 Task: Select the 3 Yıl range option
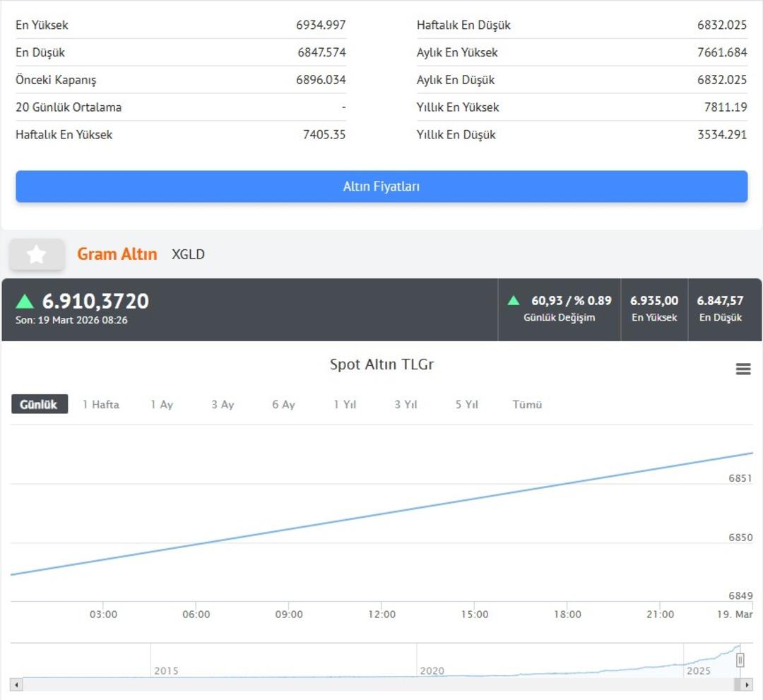click(x=406, y=405)
